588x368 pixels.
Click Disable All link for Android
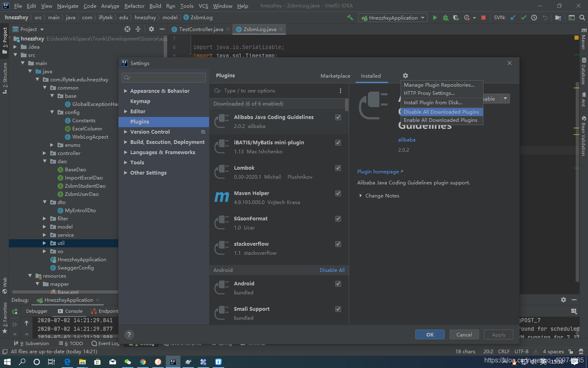coord(332,270)
